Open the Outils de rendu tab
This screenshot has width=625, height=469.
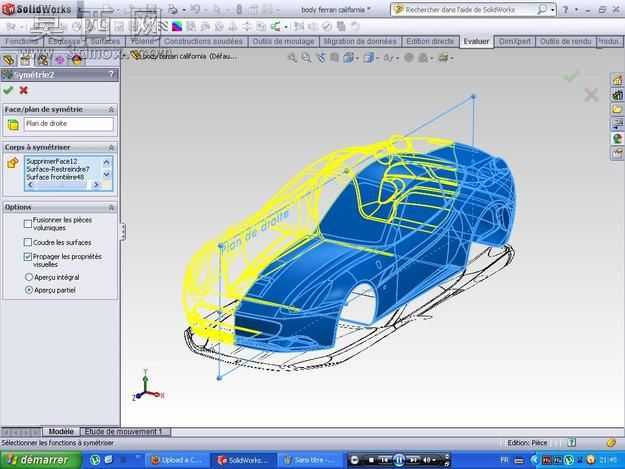pyautogui.click(x=565, y=41)
